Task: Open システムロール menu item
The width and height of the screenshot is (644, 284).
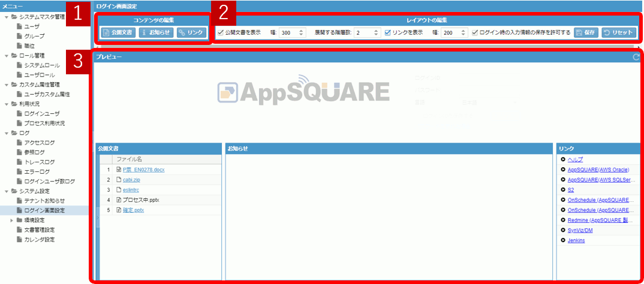Action: [42, 65]
